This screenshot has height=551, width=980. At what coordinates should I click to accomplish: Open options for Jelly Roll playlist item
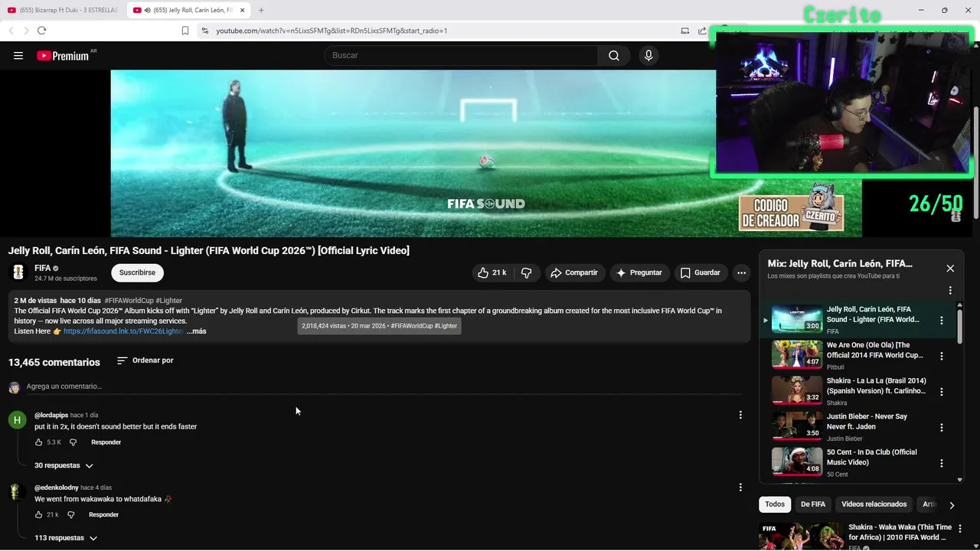click(x=942, y=321)
